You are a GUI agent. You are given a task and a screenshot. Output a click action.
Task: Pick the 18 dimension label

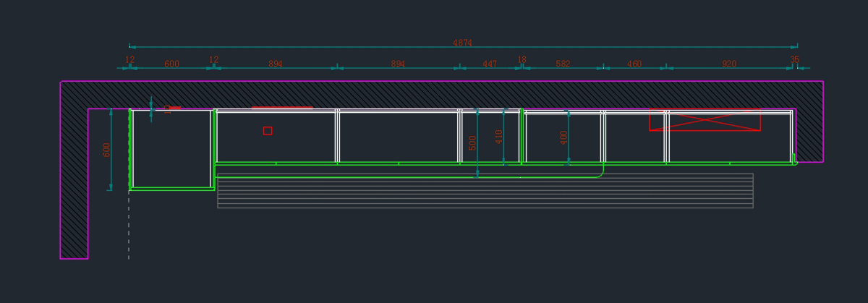tap(522, 59)
